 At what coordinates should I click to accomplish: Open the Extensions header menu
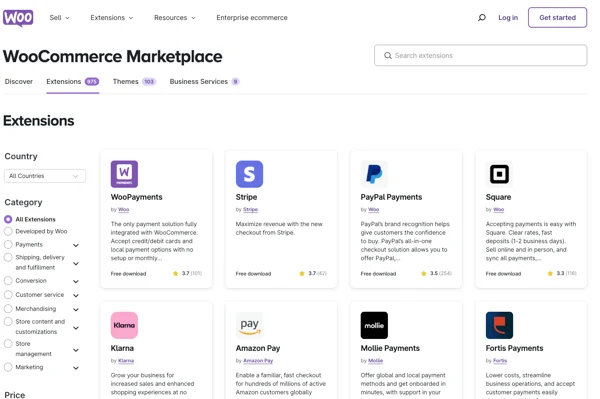[x=112, y=18]
